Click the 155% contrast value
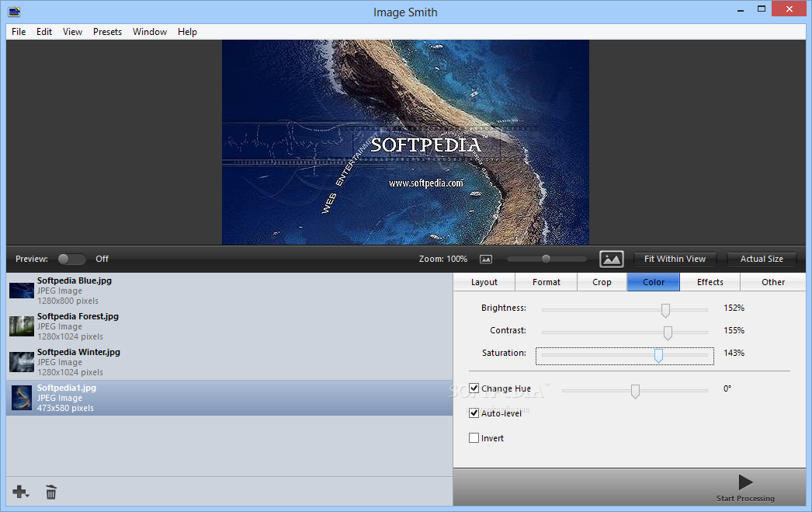This screenshot has height=512, width=812. click(x=734, y=330)
